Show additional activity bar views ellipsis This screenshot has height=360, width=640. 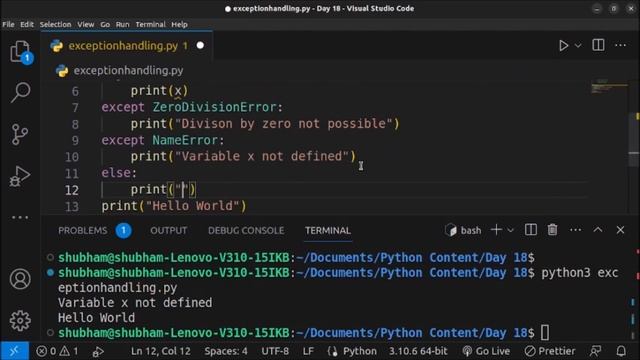coord(20,218)
